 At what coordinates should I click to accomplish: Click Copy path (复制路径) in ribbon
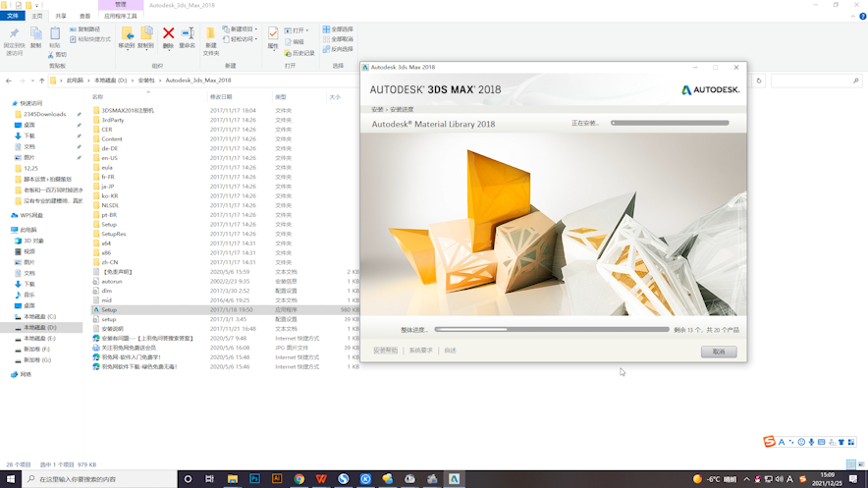pyautogui.click(x=85, y=29)
